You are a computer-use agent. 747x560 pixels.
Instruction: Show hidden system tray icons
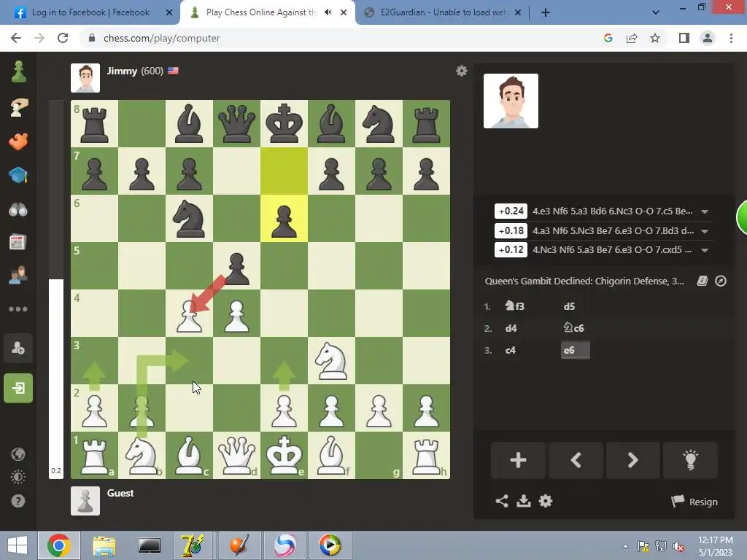coord(625,546)
